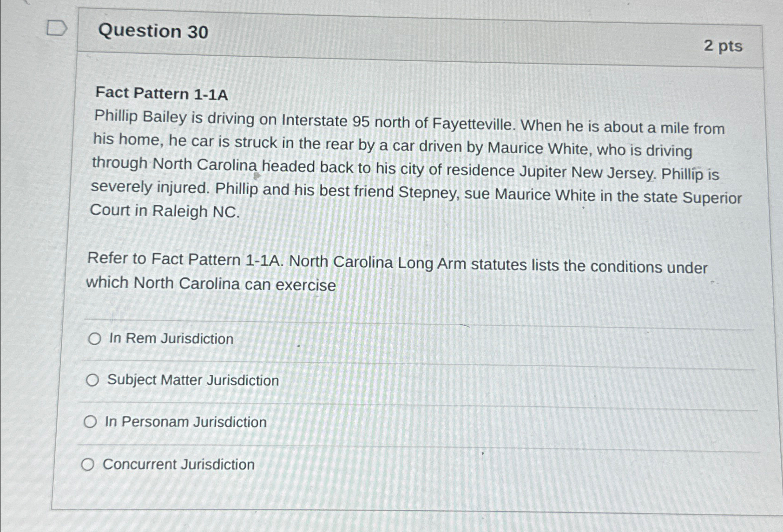The width and height of the screenshot is (783, 532).
Task: Click the Subject Matter Jurisdiction answer text
Action: (192, 381)
